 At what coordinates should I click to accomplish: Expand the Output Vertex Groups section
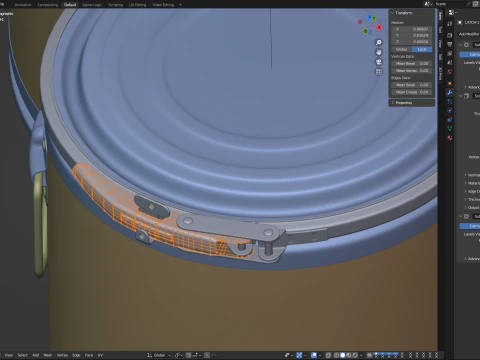473,207
